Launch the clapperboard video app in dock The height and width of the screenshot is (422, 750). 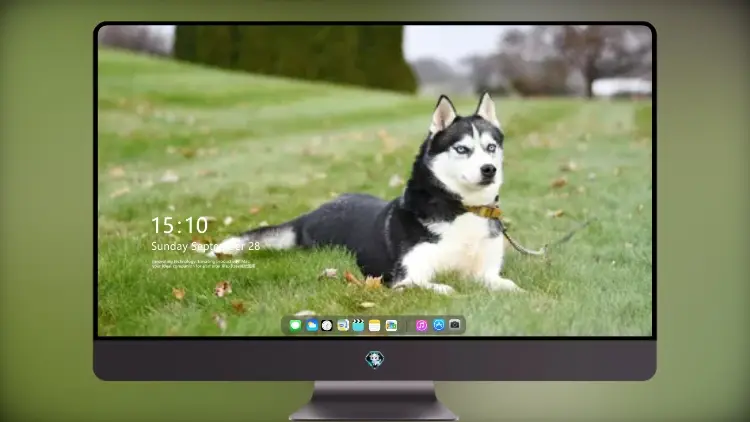[x=358, y=325]
